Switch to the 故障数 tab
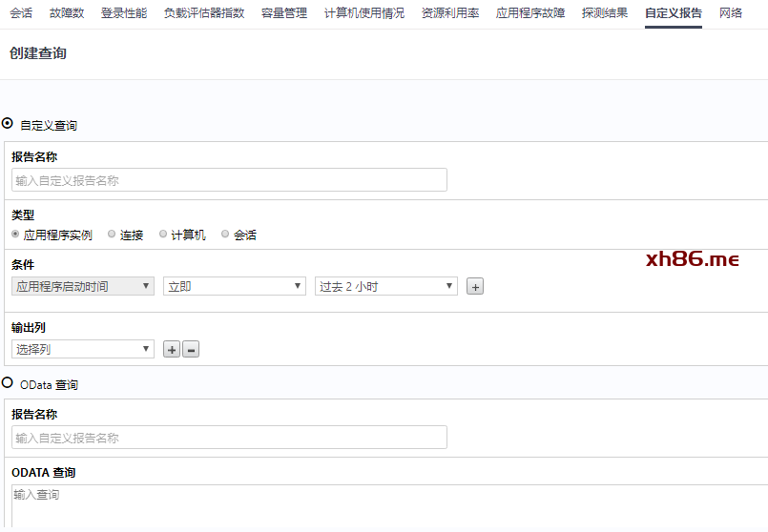Screen dimensions: 768x532 tap(67, 13)
